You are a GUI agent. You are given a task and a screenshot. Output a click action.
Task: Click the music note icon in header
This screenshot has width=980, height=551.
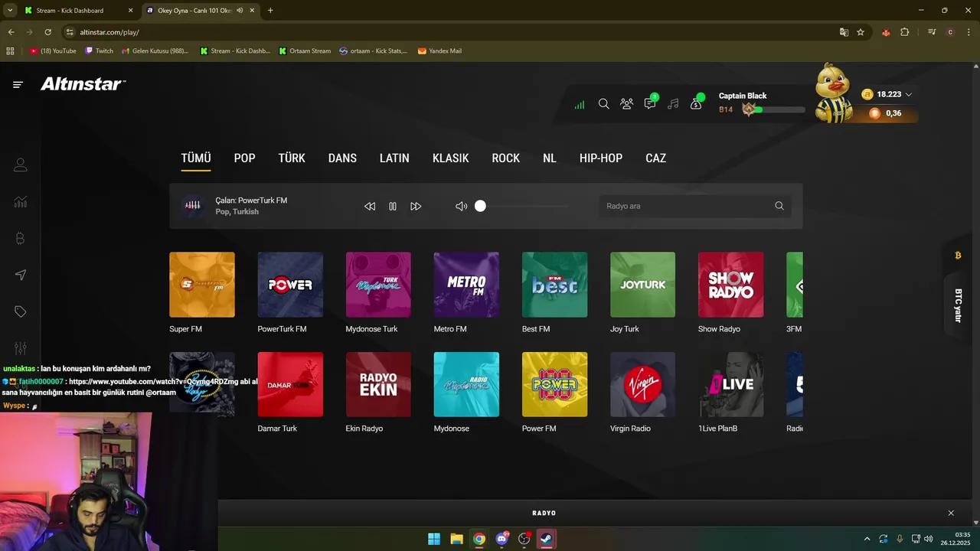[672, 104]
